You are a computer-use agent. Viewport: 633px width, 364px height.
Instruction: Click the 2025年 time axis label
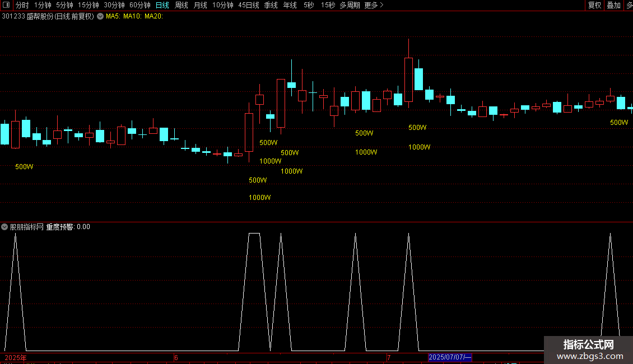pyautogui.click(x=15, y=357)
